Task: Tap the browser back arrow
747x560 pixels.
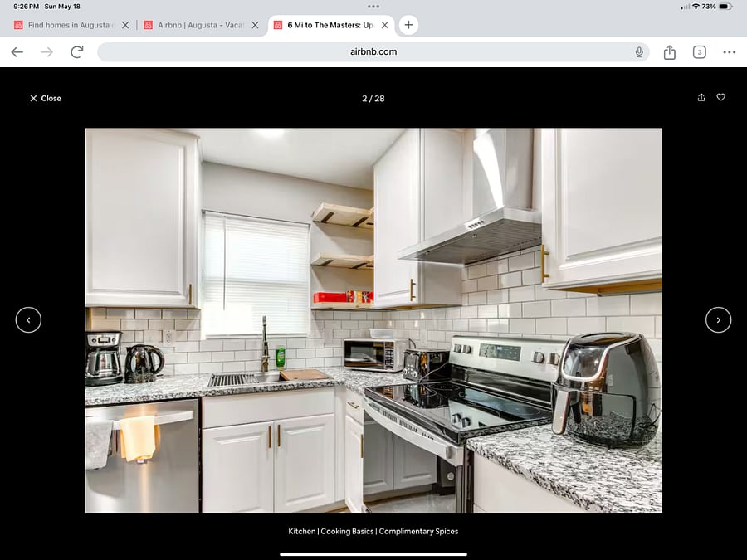Action: [x=17, y=52]
